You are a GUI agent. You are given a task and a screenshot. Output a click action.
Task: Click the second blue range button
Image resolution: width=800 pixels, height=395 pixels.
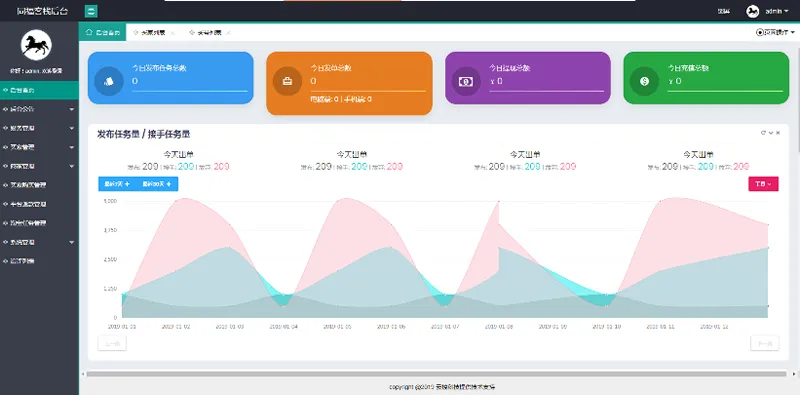point(157,184)
